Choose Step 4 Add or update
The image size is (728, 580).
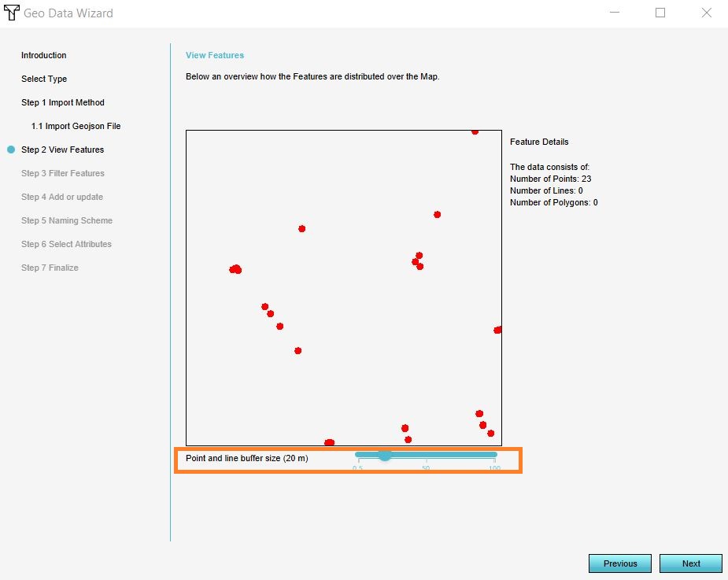[x=62, y=197]
